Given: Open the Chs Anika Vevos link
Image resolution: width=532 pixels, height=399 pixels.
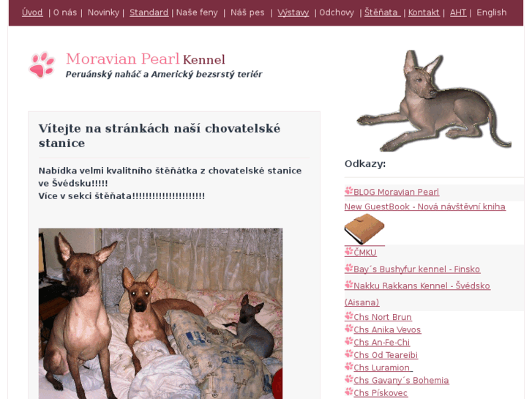Looking at the screenshot, I should click(x=387, y=329).
